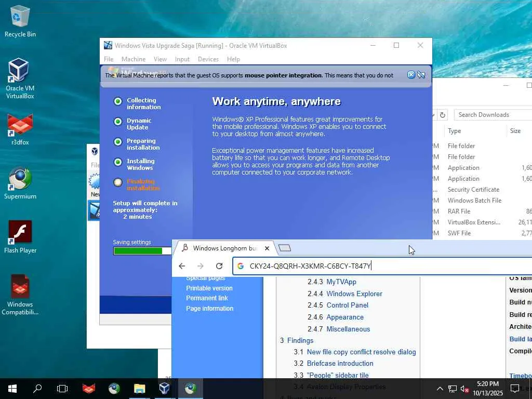This screenshot has height=399, width=532.
Task: Open the VirtualBox Help menu
Action: (233, 59)
